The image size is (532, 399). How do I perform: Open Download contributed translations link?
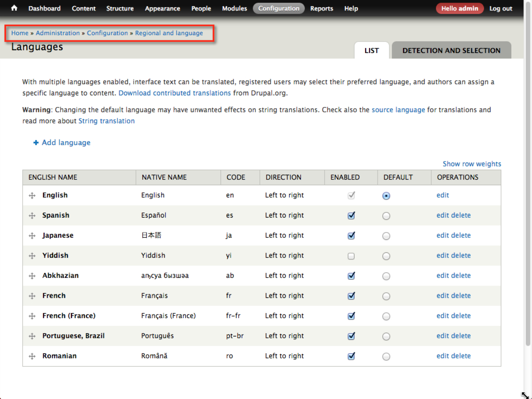[174, 93]
